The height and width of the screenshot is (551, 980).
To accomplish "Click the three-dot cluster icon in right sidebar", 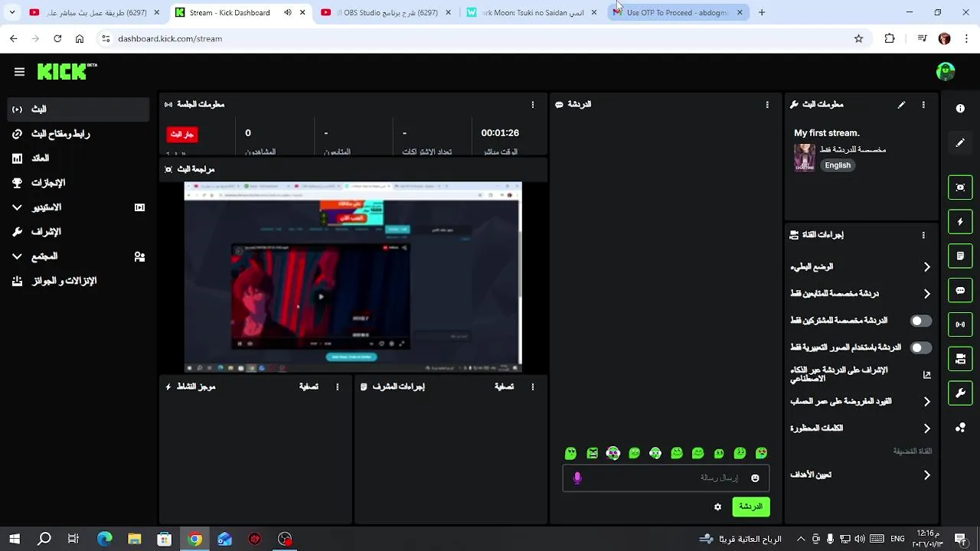I will [960, 428].
